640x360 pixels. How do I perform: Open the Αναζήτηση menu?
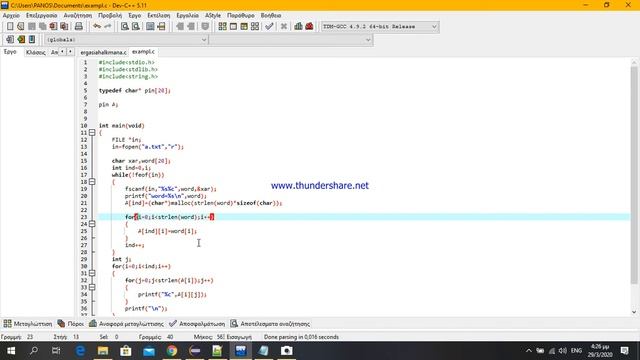(78, 15)
